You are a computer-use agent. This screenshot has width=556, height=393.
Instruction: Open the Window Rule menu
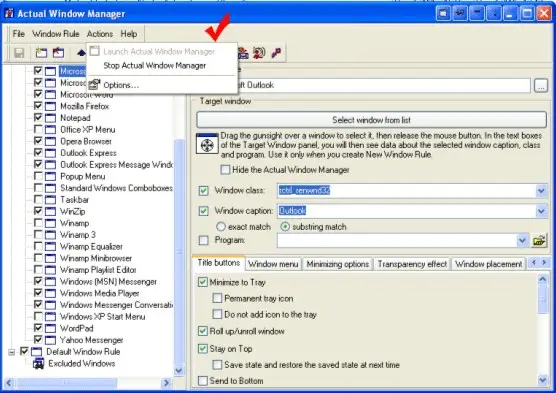point(56,34)
